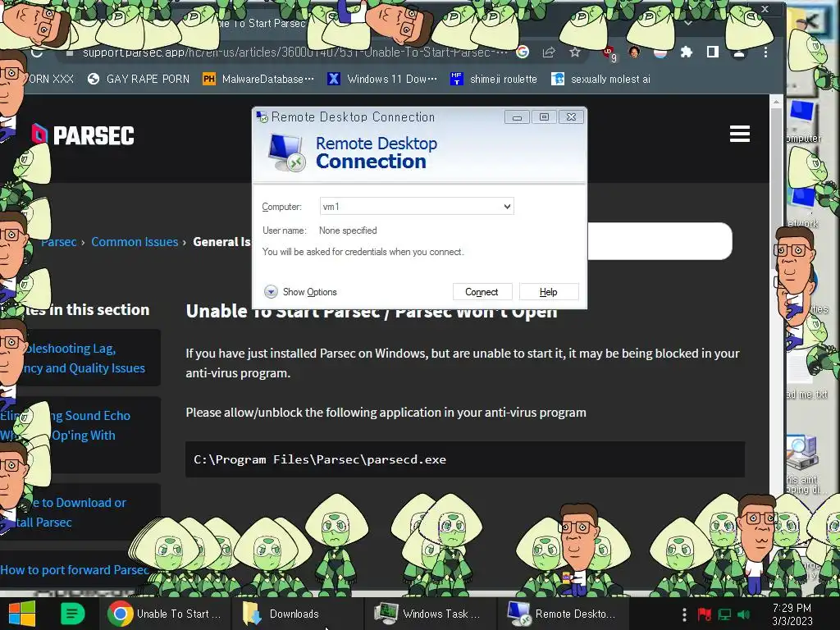
Task: Open the taskbar clock showing 7:29 PM
Action: (792, 614)
